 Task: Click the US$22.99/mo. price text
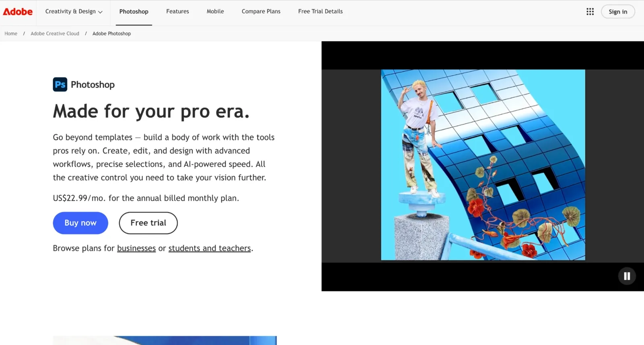pos(79,198)
